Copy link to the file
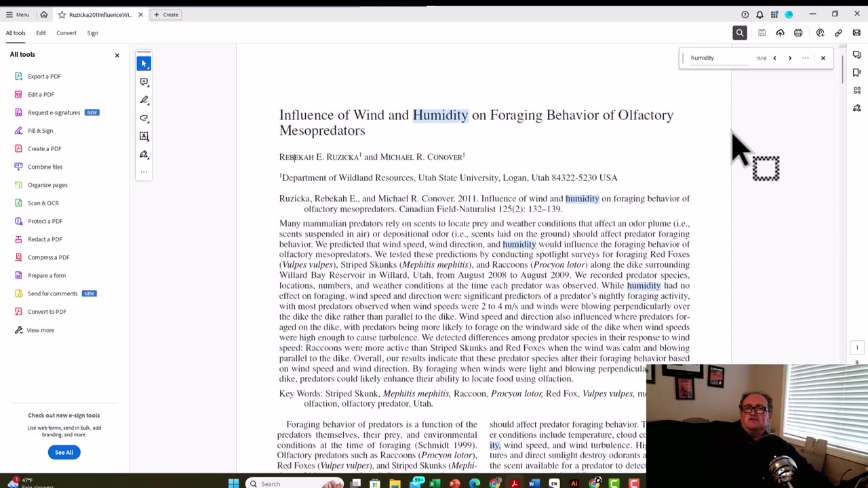This screenshot has height=488, width=868. coord(838,33)
